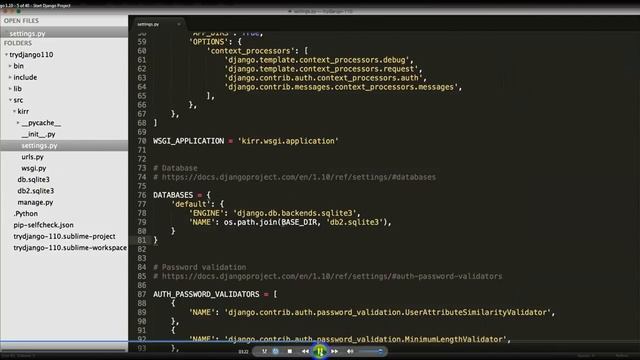The image size is (640, 360).
Task: Click the AUTH_PASSWORD_VALIDATORS line
Action: coord(215,294)
